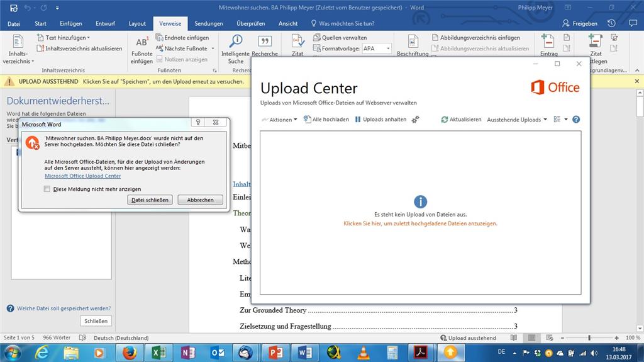
Task: Click Abbrechen in Microsoft Word dialog
Action: pos(201,200)
